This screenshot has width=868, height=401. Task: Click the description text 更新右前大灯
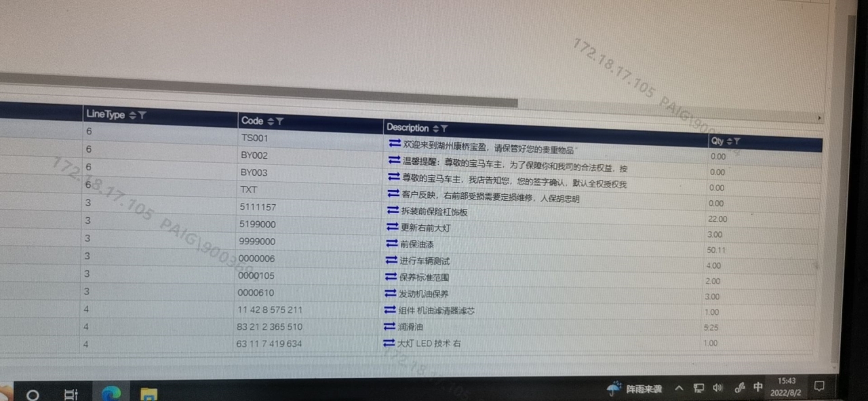(x=425, y=228)
